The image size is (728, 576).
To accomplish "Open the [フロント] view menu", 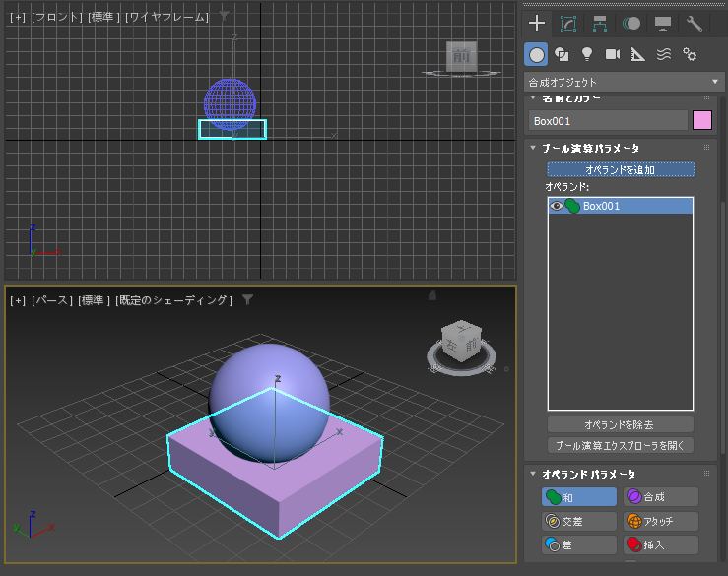I will [56, 17].
